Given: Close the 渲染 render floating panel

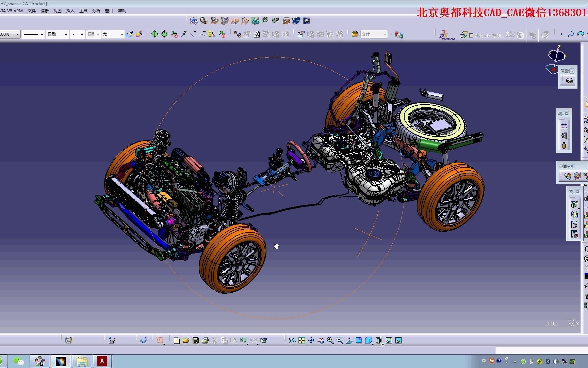Looking at the screenshot, I should click(x=572, y=71).
